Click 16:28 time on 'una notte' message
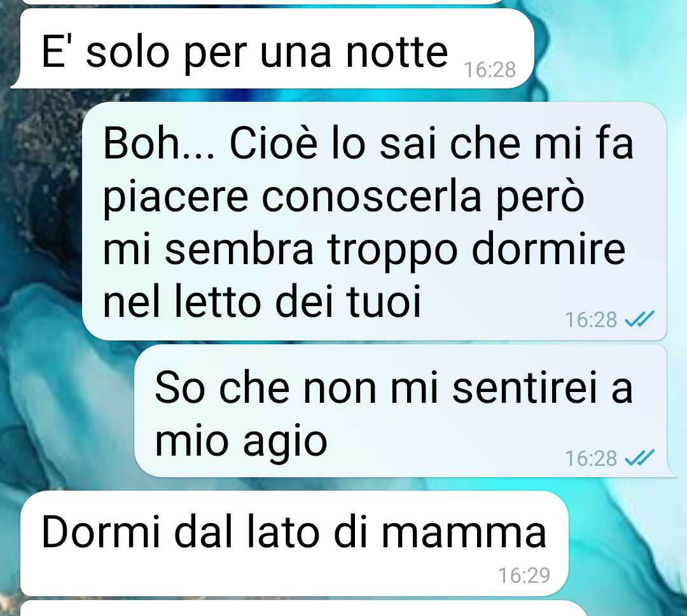 click(490, 70)
